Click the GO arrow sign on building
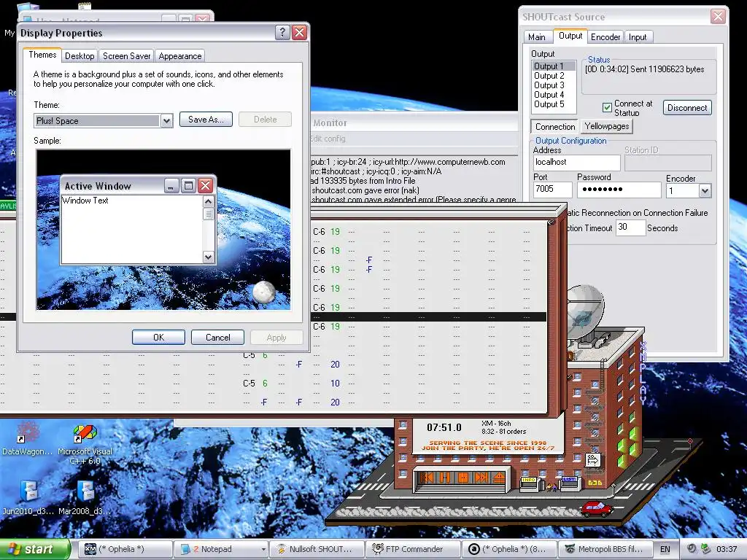Viewport: 747px width, 560px height. point(592,460)
